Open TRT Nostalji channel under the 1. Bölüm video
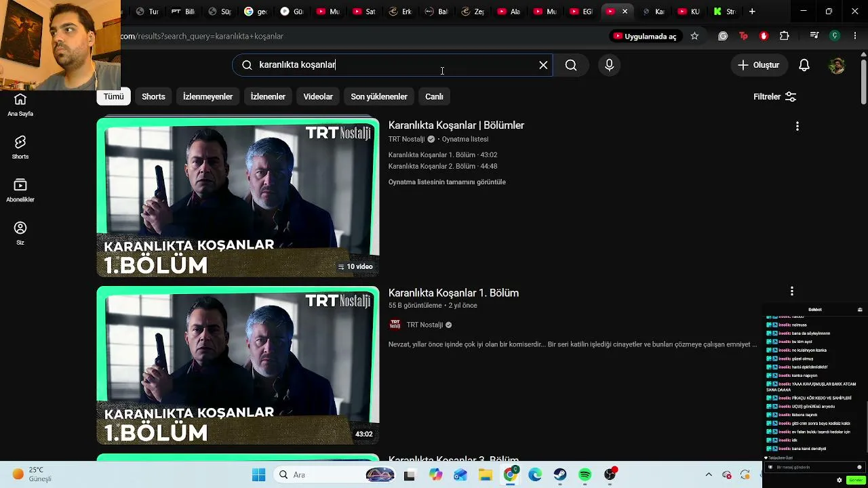This screenshot has width=868, height=488. pyautogui.click(x=425, y=325)
